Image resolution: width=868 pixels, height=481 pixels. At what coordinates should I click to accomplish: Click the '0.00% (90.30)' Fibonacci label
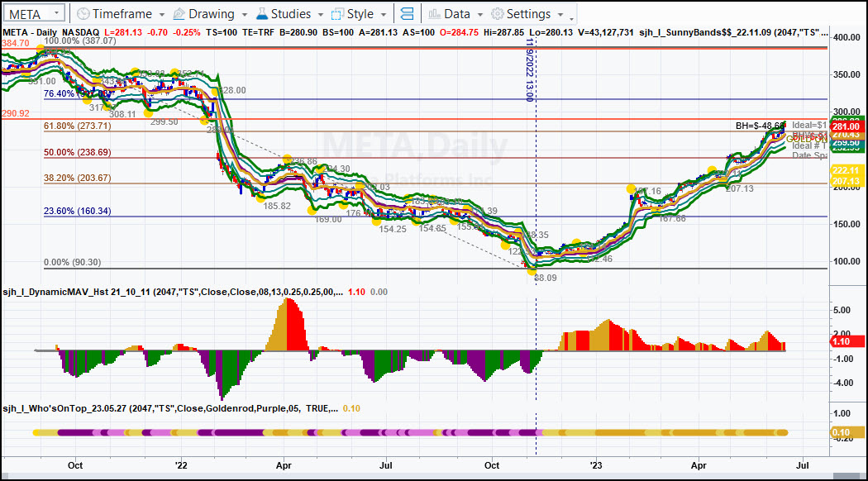pos(73,262)
